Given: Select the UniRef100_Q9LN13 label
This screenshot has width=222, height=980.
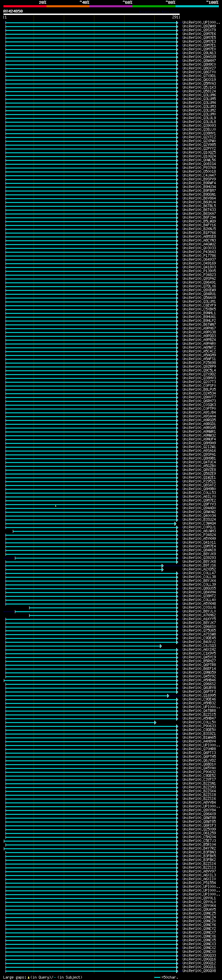Looking at the screenshot, I should [x=199, y=53].
